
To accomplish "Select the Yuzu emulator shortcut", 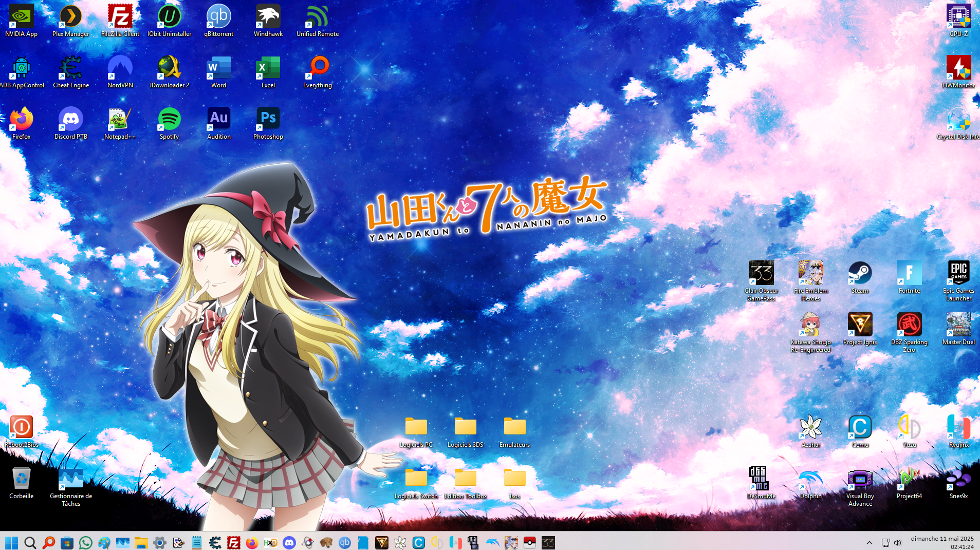I will pos(910,431).
